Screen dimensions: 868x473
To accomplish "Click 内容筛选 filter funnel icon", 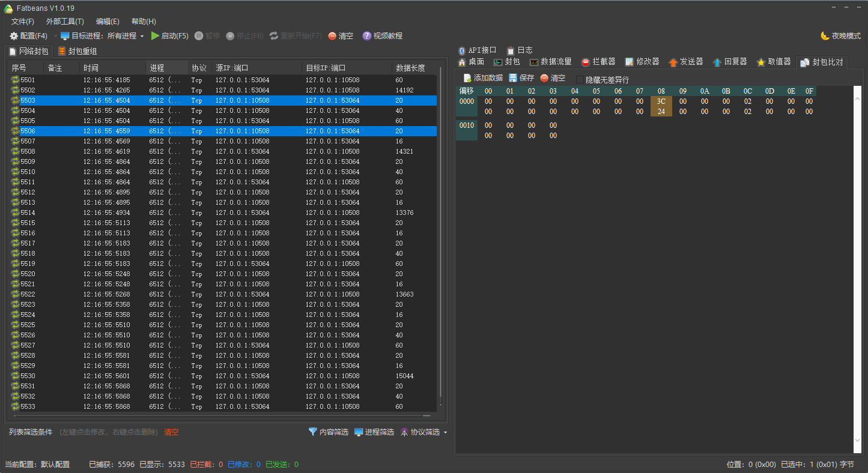I will 312,432.
